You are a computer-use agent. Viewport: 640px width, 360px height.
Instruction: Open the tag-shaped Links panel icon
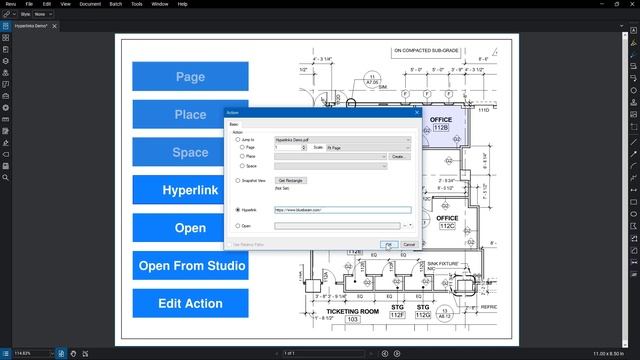pos(6,155)
